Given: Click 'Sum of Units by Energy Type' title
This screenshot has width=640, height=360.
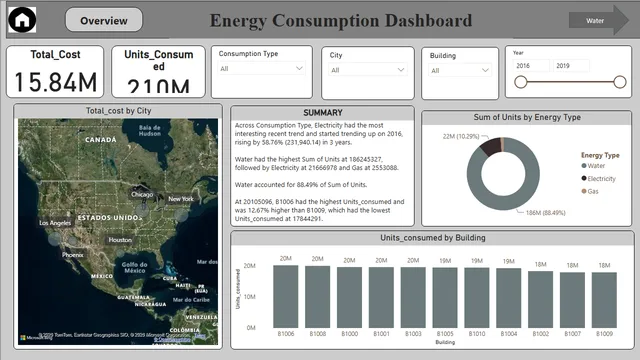Looking at the screenshot, I should pyautogui.click(x=527, y=117).
